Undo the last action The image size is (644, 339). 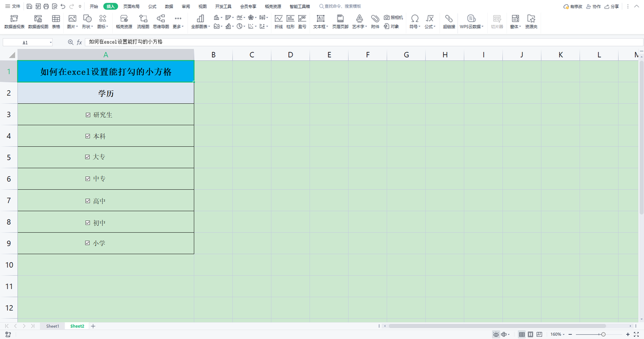tap(63, 6)
